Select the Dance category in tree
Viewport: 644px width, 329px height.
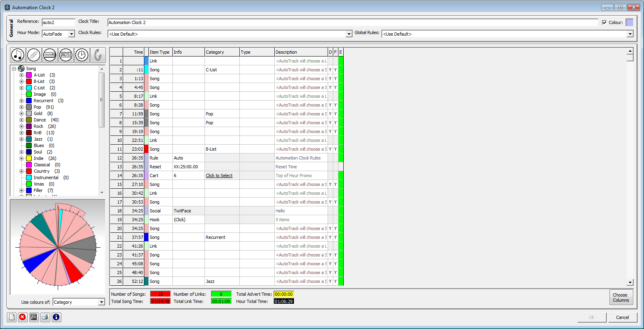(40, 120)
